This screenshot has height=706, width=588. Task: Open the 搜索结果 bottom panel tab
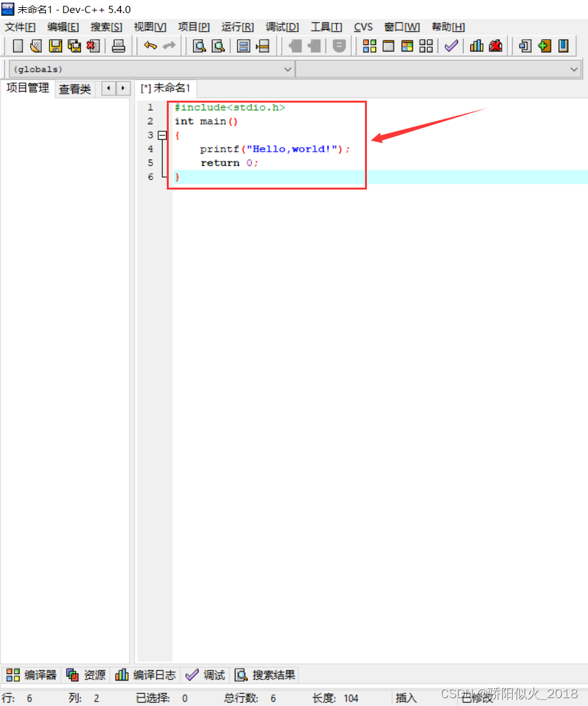[265, 675]
